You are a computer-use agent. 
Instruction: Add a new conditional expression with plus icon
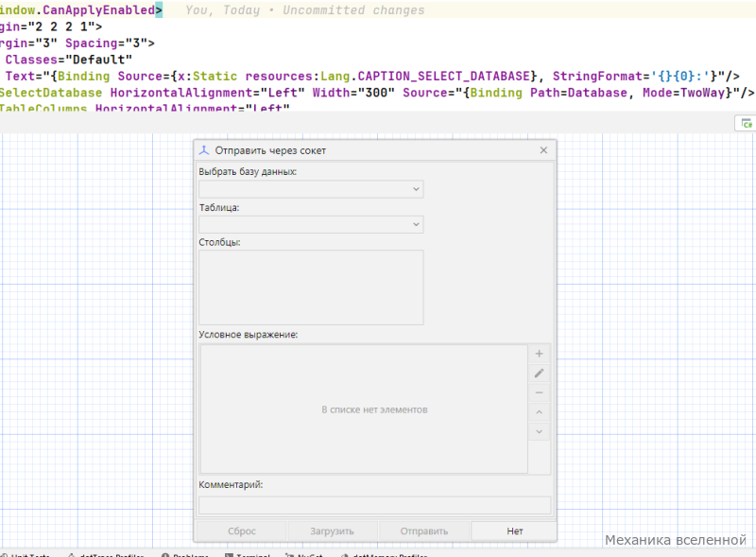[x=539, y=354]
